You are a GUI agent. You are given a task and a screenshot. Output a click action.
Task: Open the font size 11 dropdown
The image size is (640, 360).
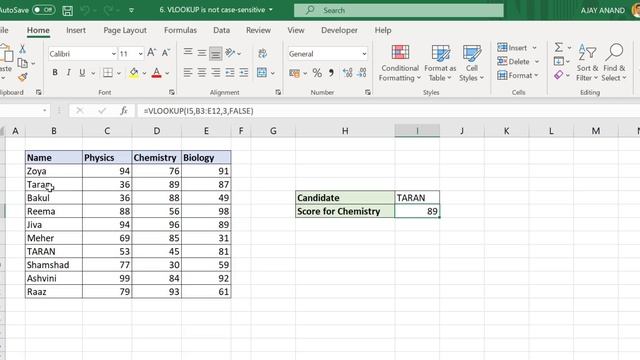[140, 54]
